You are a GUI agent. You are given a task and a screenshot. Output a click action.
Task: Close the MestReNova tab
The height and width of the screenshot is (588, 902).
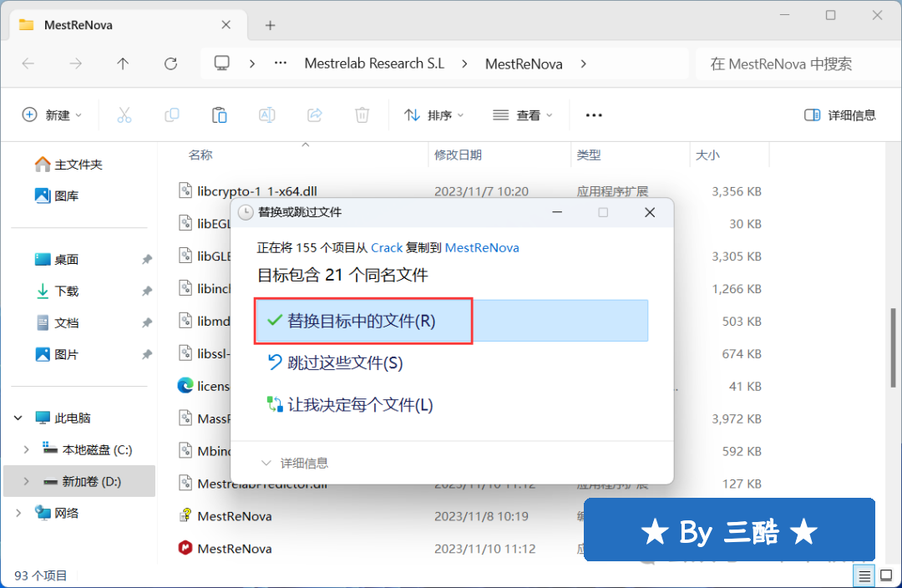click(226, 25)
